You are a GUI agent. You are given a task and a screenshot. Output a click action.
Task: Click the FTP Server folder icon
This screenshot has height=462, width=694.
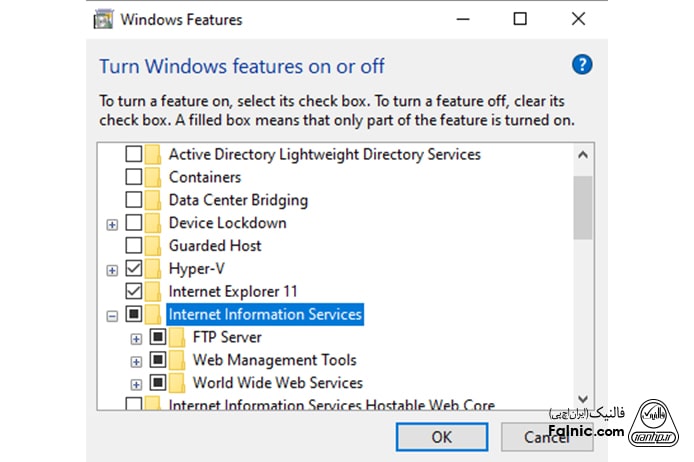[x=177, y=337]
